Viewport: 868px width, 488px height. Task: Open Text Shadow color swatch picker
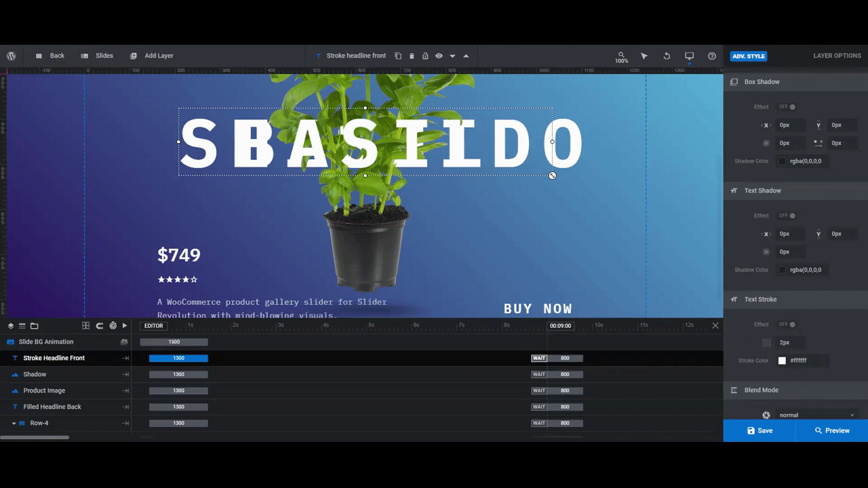pos(782,270)
